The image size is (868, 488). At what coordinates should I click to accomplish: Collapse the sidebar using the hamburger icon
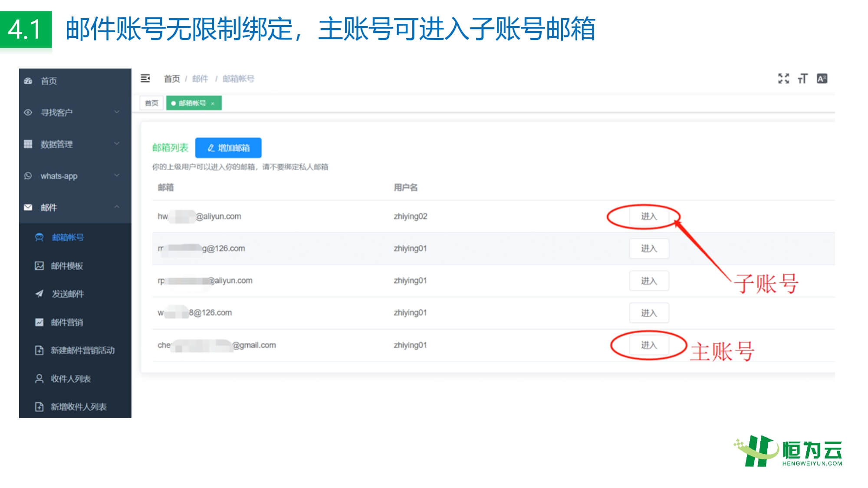pyautogui.click(x=145, y=79)
